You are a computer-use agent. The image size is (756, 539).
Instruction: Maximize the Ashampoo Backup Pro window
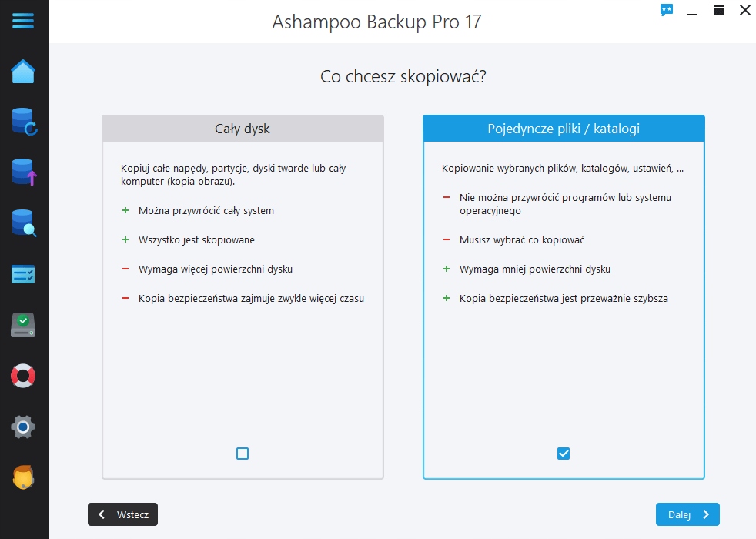pyautogui.click(x=718, y=10)
